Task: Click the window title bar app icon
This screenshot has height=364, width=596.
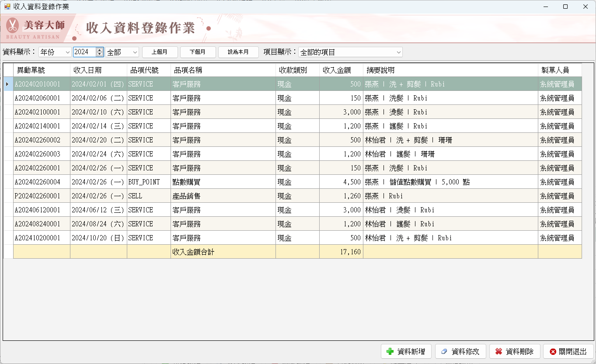Action: pos(7,7)
